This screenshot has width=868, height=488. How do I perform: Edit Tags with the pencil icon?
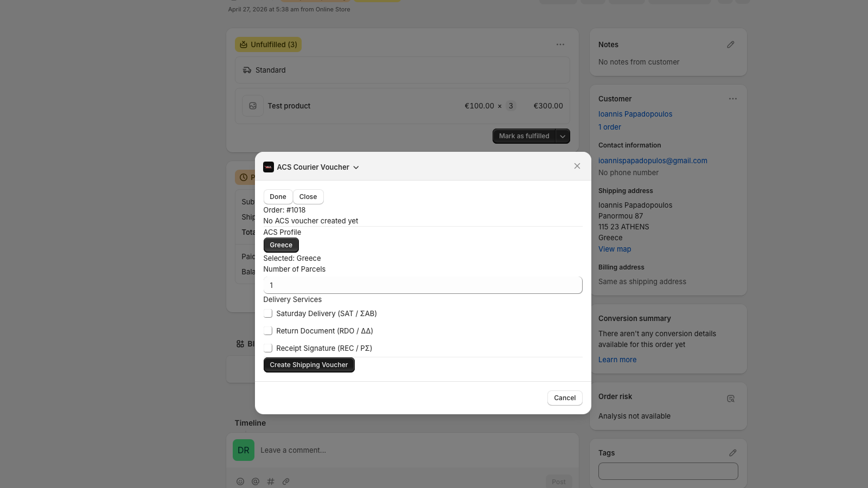point(733,453)
